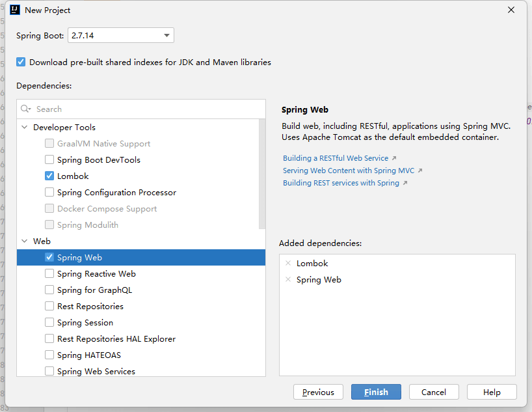Remove Spring Web from added dependencies

point(288,279)
